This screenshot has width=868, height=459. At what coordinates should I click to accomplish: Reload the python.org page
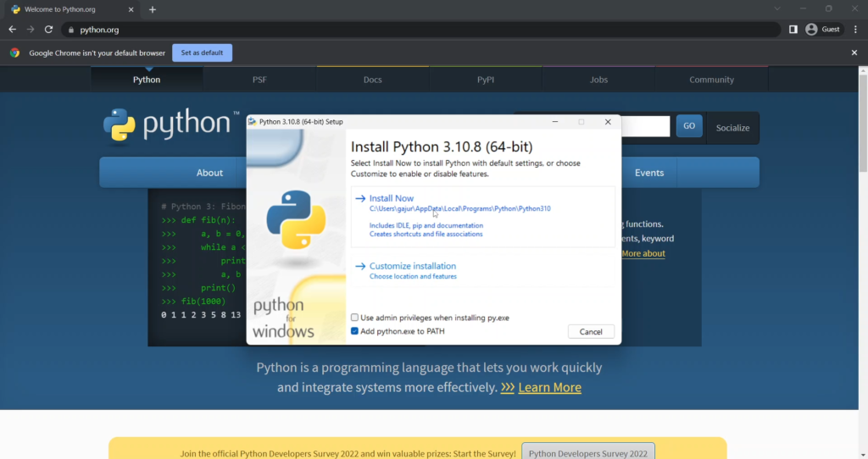48,30
